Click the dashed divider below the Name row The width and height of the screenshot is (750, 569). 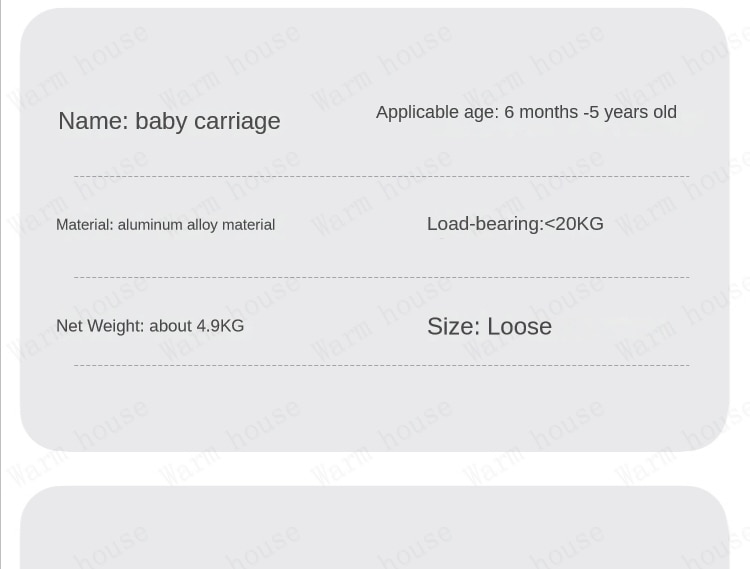382,176
